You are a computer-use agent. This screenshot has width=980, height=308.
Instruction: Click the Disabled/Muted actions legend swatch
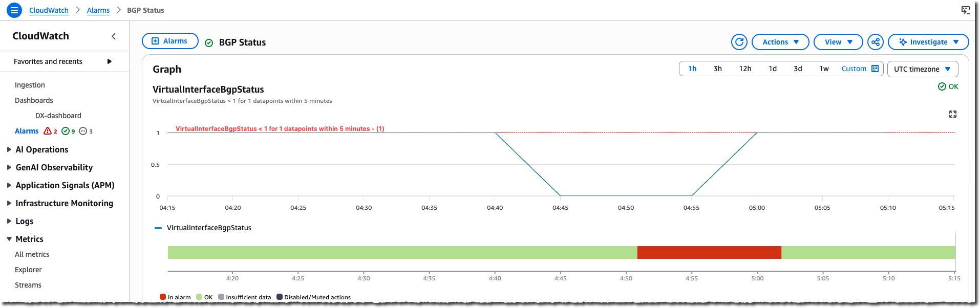coord(280,297)
